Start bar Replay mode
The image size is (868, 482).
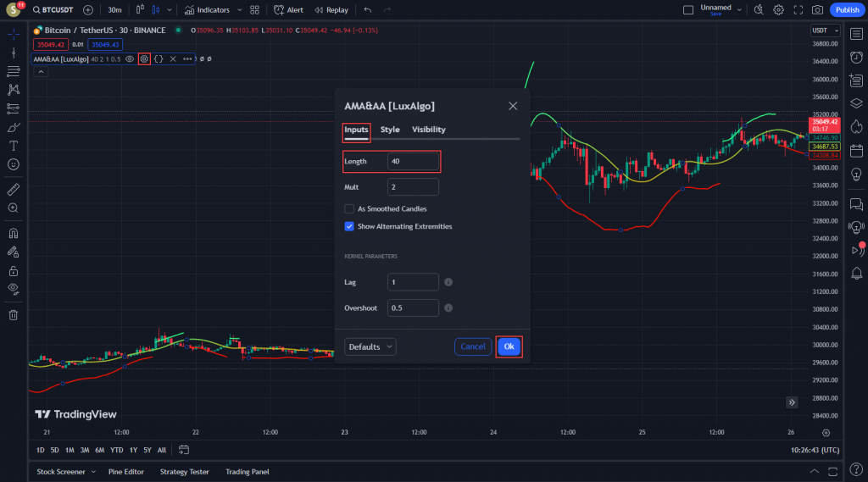[331, 10]
